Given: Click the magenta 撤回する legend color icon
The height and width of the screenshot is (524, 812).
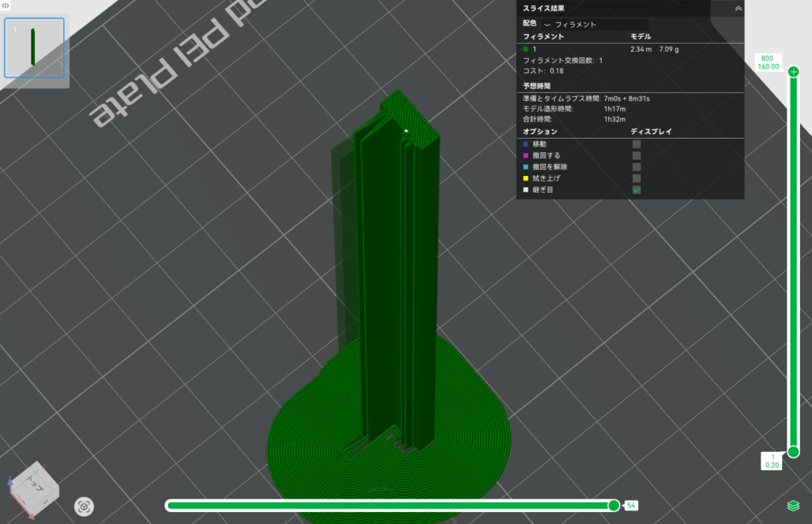Looking at the screenshot, I should (526, 155).
